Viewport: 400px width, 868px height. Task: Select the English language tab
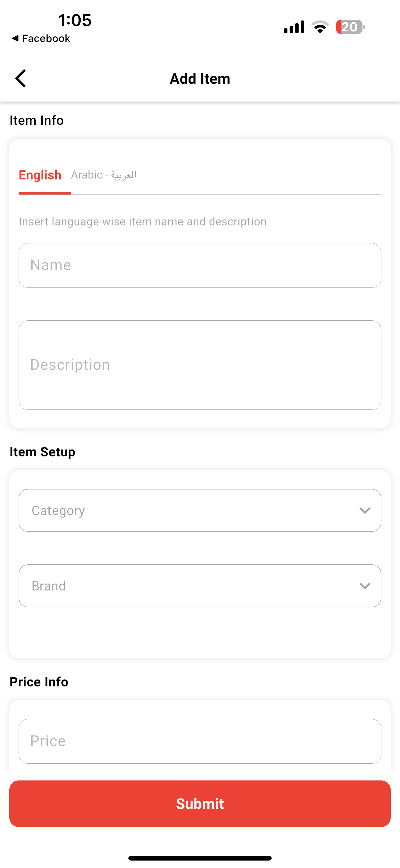pos(40,175)
